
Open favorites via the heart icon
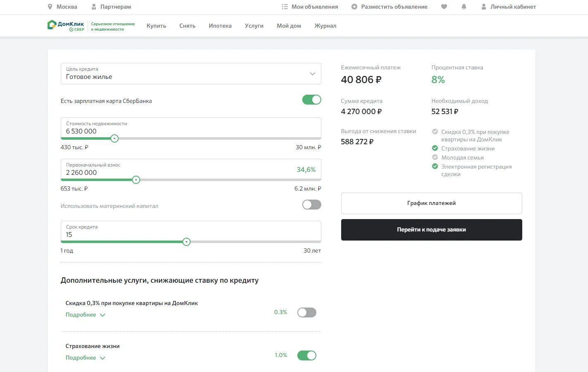point(444,7)
